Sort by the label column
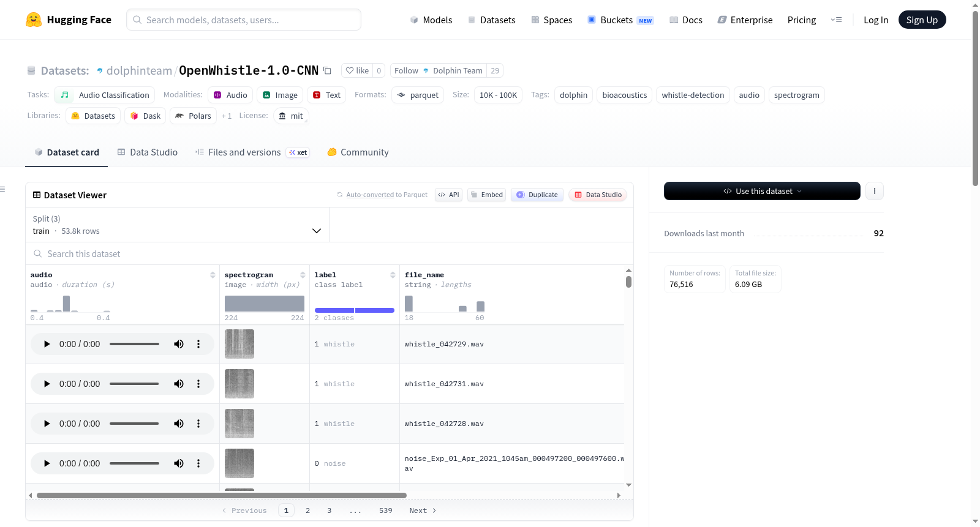 coord(393,275)
